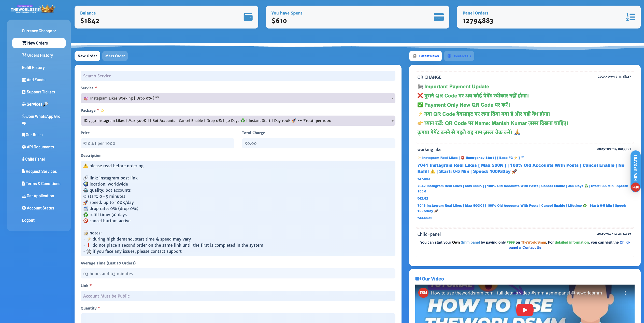Expand the Currency Change dropdown
This screenshot has width=644, height=323.
point(39,31)
